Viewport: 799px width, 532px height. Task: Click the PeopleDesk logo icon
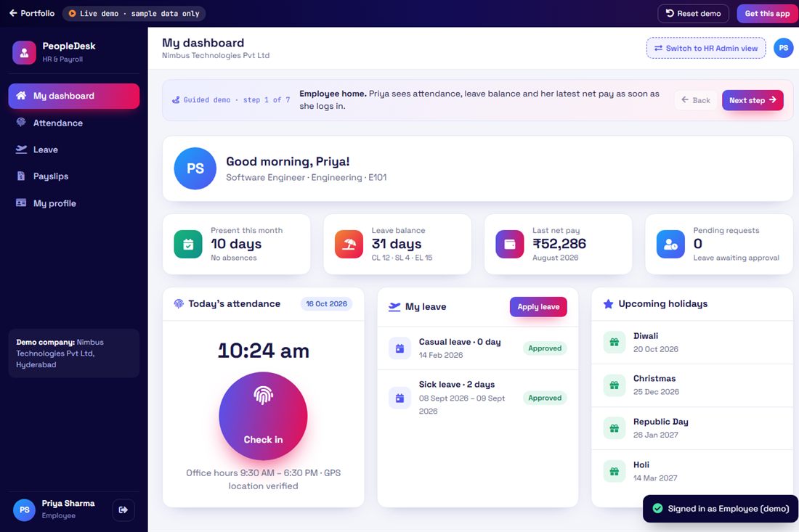click(x=24, y=52)
